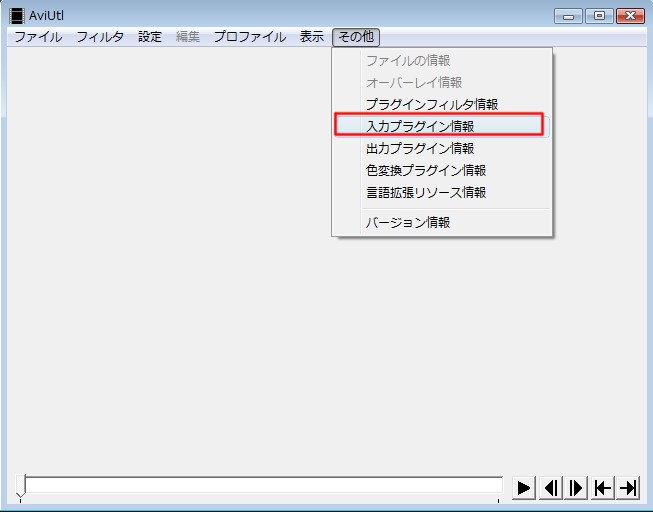Jump to the first frame
Viewport: 653px width, 512px height.
click(602, 487)
